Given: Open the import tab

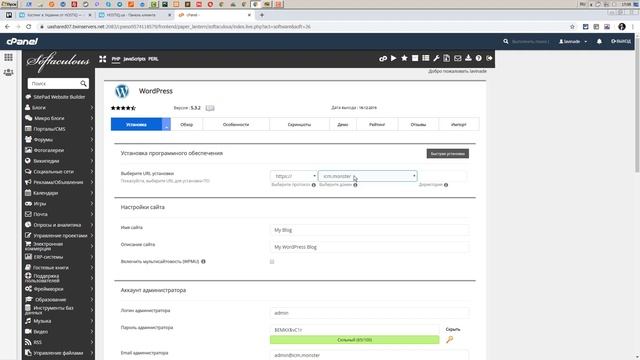Looking at the screenshot, I should [459, 124].
